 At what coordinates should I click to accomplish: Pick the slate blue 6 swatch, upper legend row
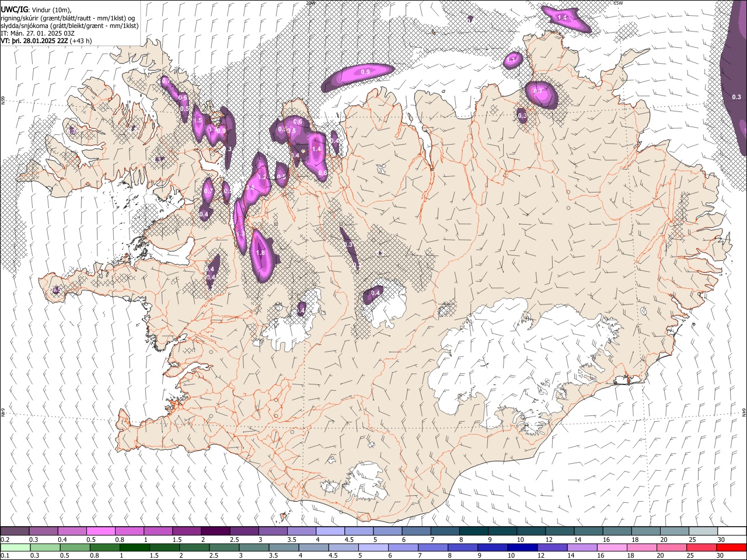coord(416,531)
